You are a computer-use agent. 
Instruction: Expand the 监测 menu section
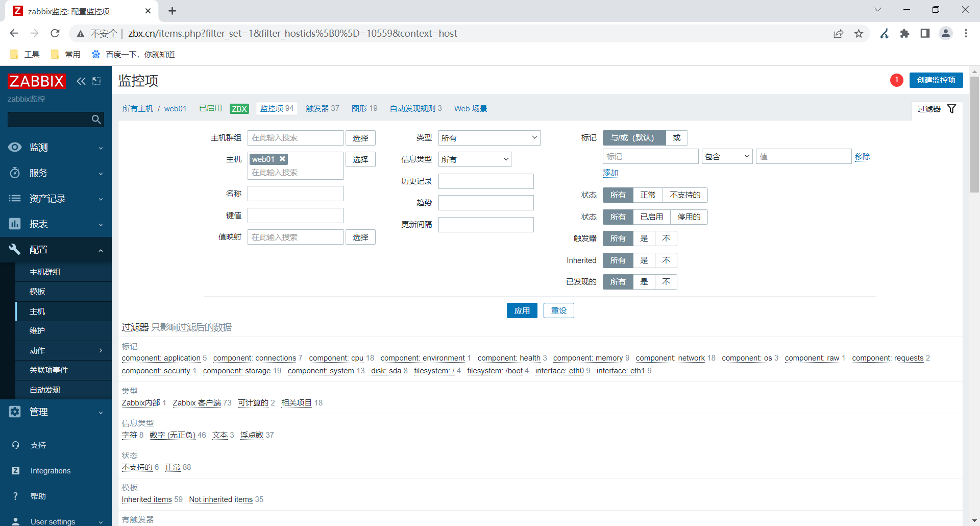pyautogui.click(x=101, y=148)
